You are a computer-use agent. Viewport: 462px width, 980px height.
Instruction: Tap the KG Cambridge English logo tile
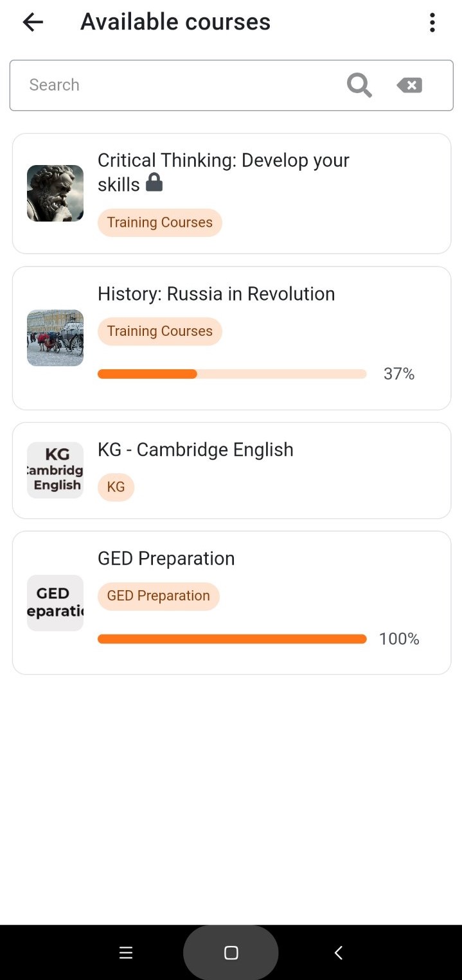55,470
